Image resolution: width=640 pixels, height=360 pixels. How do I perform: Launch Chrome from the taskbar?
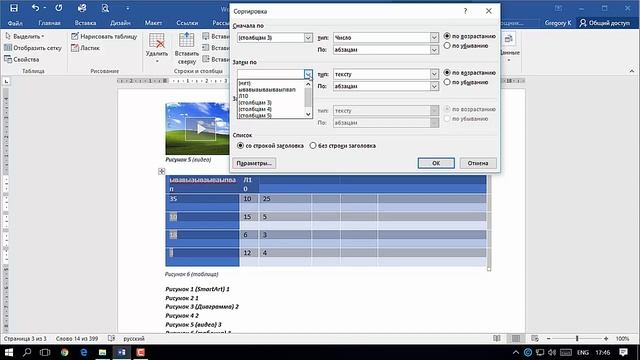coord(64,352)
